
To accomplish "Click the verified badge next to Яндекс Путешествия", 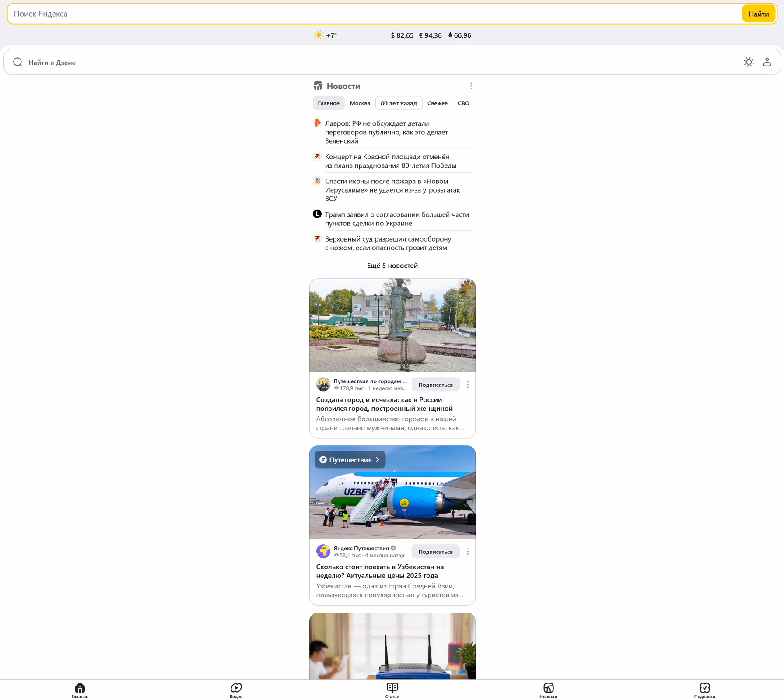I will [x=393, y=548].
